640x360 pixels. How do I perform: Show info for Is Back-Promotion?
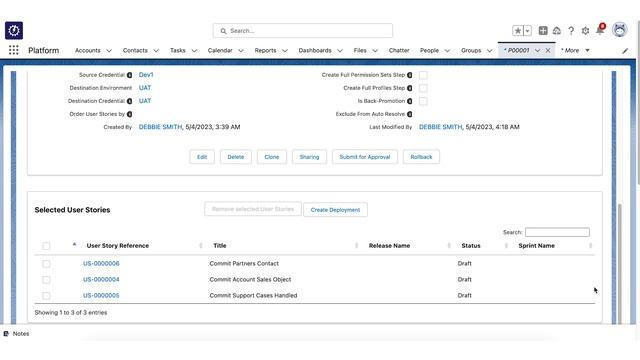[x=409, y=101]
